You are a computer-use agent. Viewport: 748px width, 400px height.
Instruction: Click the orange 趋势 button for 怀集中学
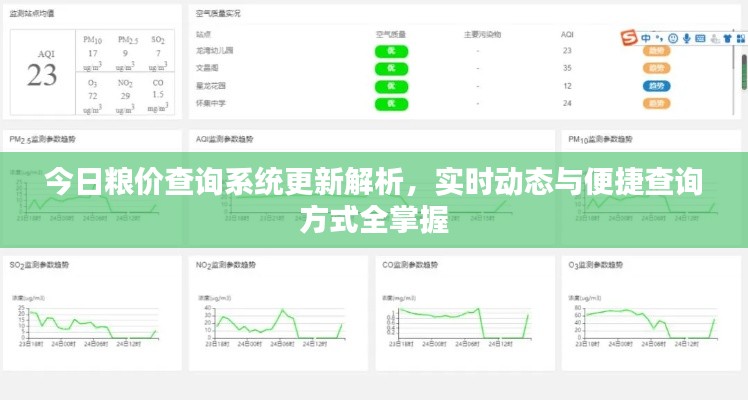point(655,104)
